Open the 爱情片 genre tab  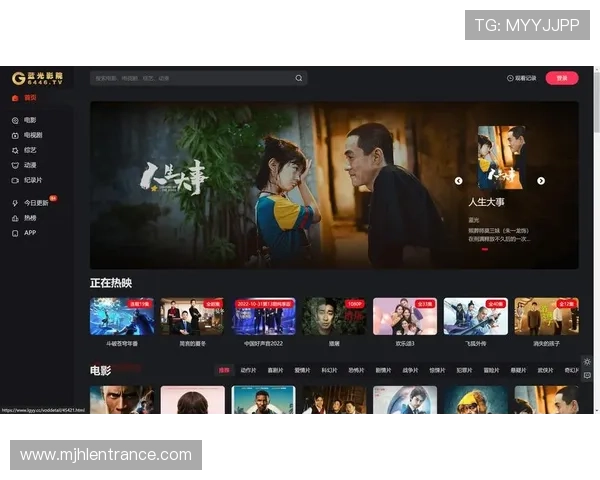click(x=302, y=370)
